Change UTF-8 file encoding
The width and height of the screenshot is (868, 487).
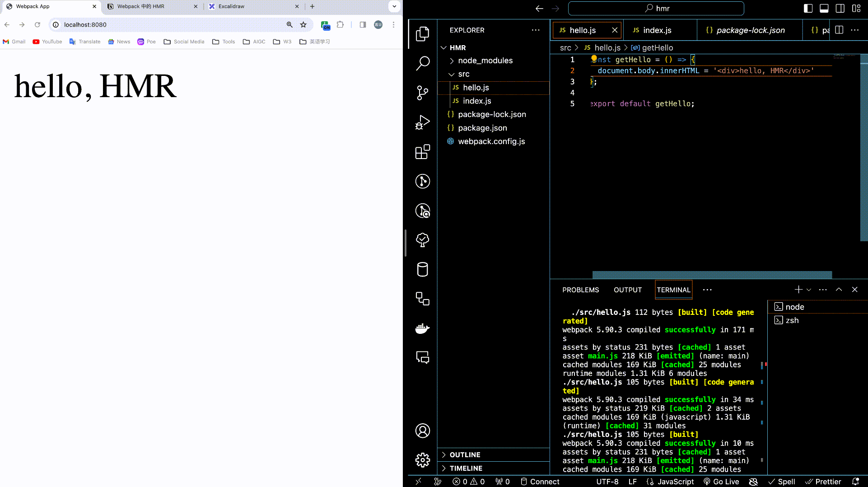(607, 482)
